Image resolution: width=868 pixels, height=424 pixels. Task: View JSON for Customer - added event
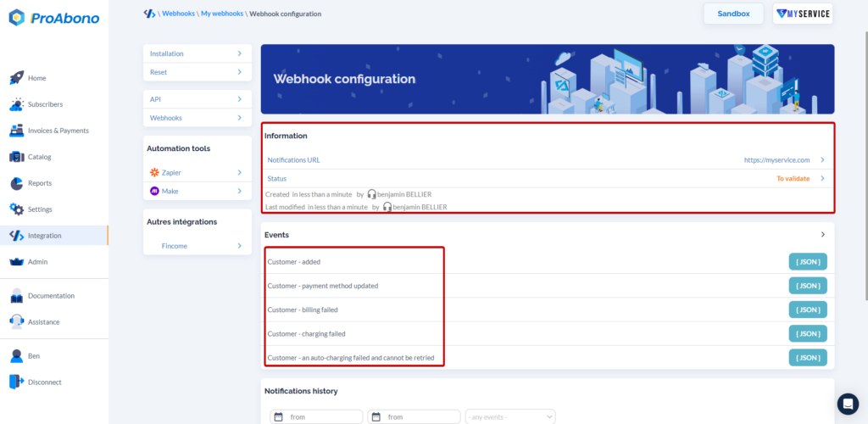click(808, 262)
